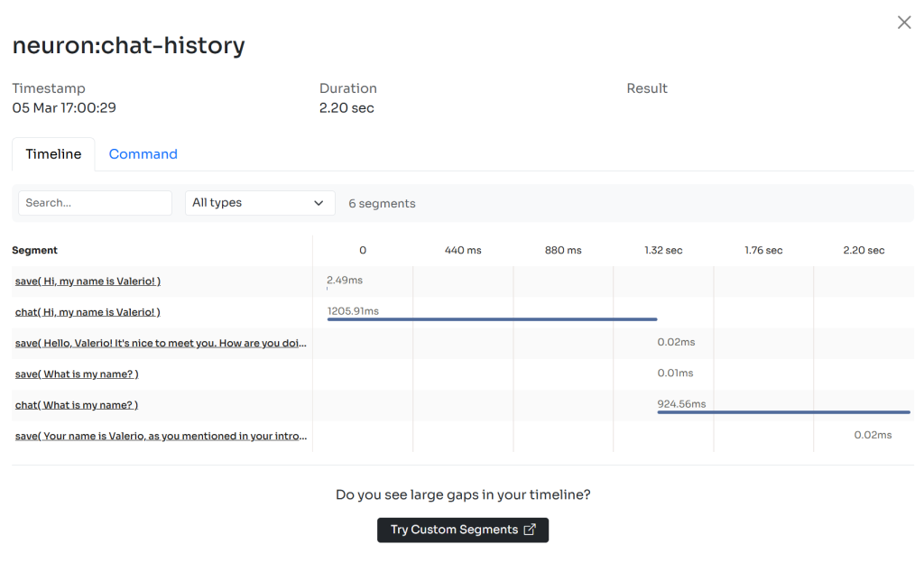Open segment save( What is my name? )
This screenshot has height=572, width=924.
click(x=77, y=374)
